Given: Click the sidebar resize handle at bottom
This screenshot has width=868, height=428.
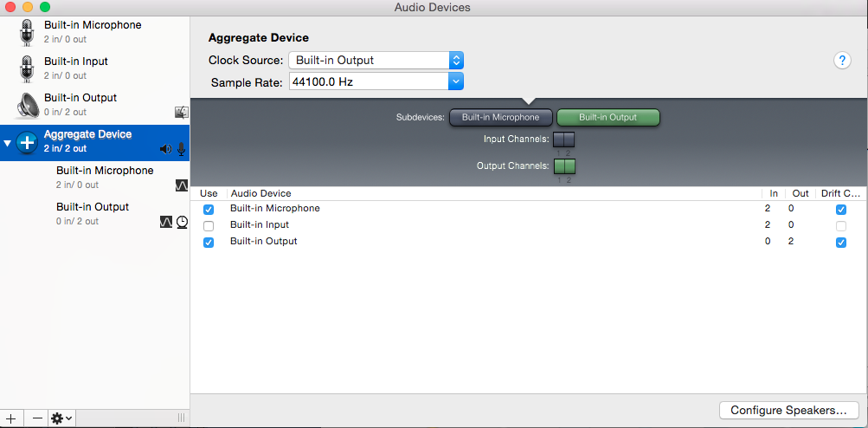Looking at the screenshot, I should [181, 418].
